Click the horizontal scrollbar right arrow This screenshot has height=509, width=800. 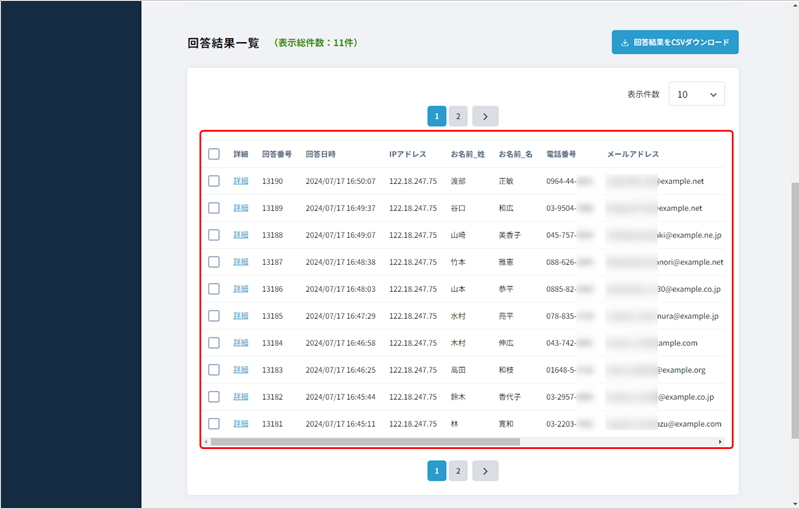tap(720, 441)
